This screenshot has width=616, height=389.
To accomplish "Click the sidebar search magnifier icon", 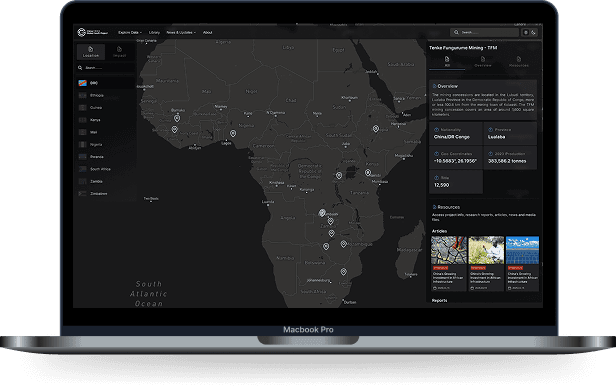I will click(80, 68).
